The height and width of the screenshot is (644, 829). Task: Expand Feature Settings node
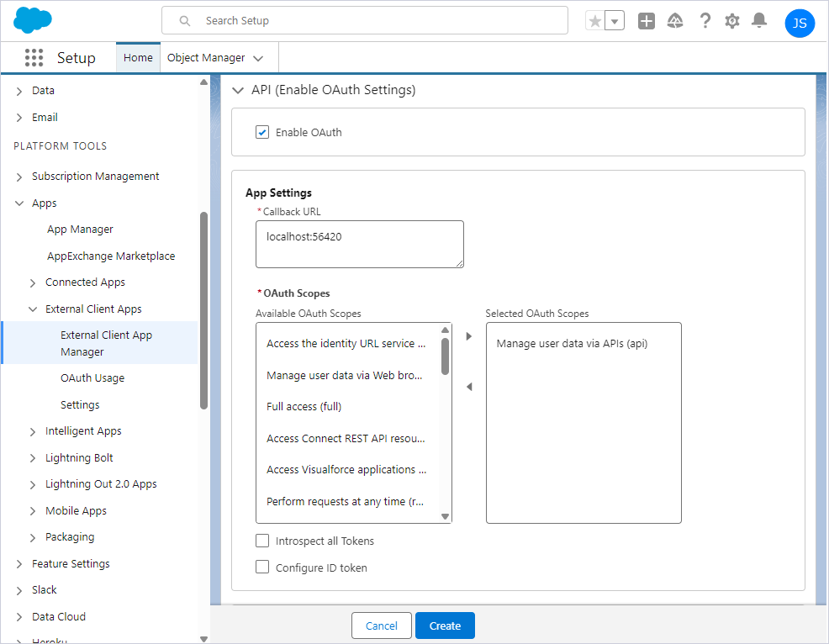tap(19, 564)
